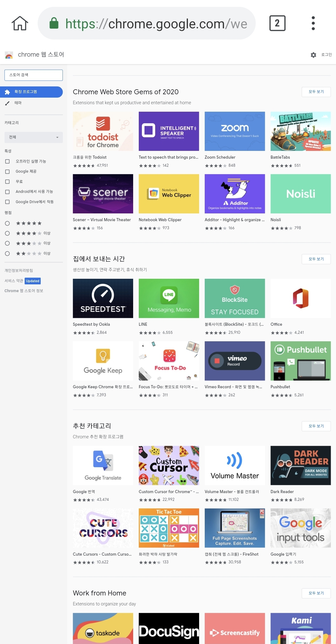Check the Google 제공 checkbox
Screen dimensions: 336x644
[x=7, y=171]
